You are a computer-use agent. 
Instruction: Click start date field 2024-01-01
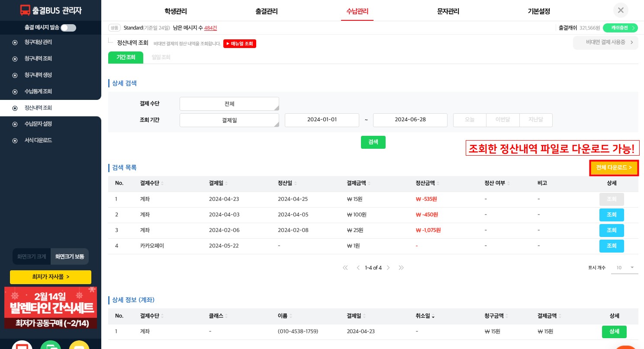(x=322, y=120)
